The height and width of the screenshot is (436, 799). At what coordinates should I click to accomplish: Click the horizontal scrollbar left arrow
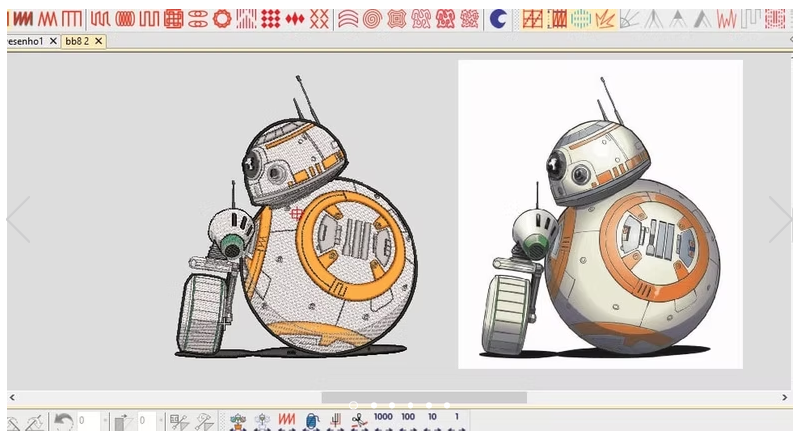click(x=12, y=397)
